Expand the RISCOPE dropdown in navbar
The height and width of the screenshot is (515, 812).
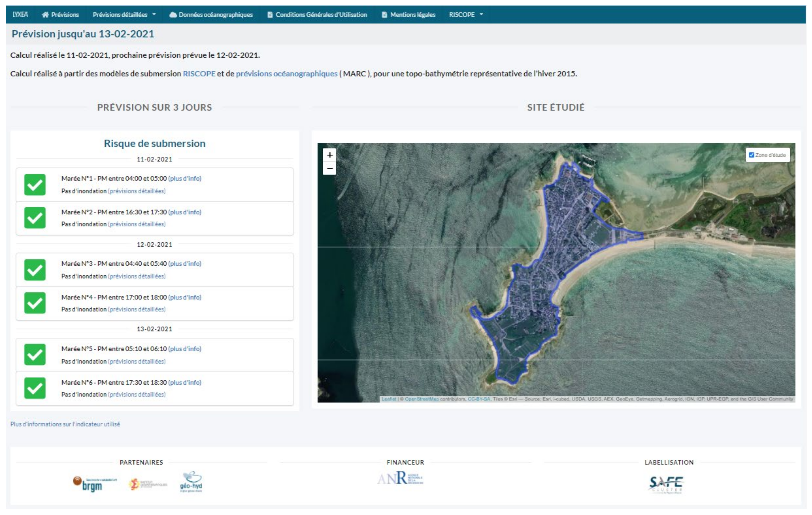466,14
